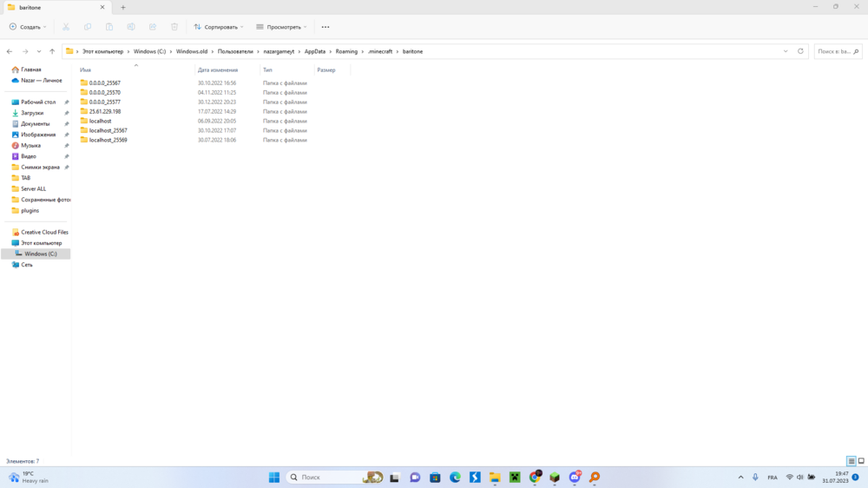Viewport: 868px width, 488px height.
Task: Click the Paste clipboard icon in toolbar
Action: pos(109,27)
